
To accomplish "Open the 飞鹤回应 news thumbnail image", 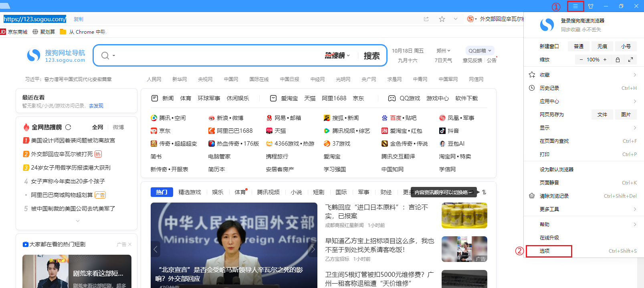I will pos(464,215).
